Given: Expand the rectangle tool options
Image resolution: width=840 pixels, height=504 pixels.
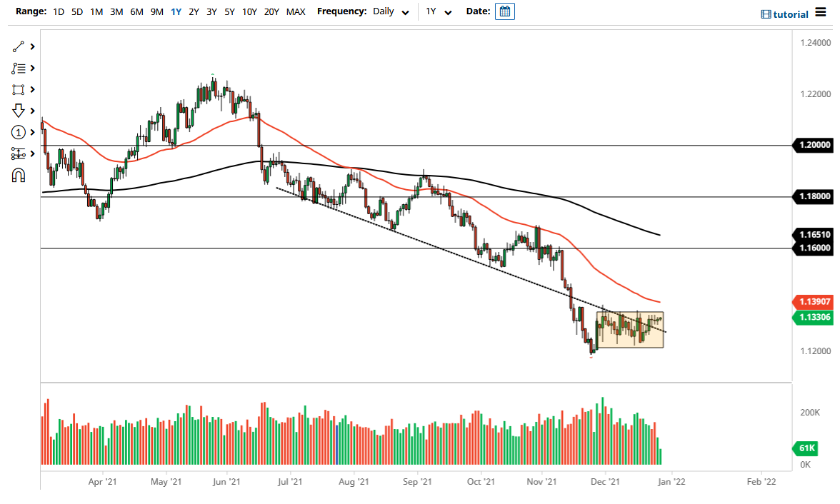Looking at the screenshot, I should (32, 89).
